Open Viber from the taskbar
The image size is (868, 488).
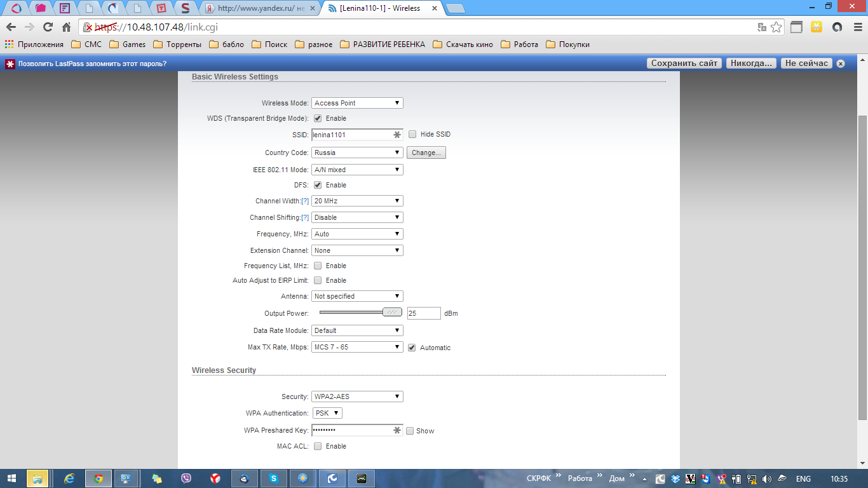[186, 478]
